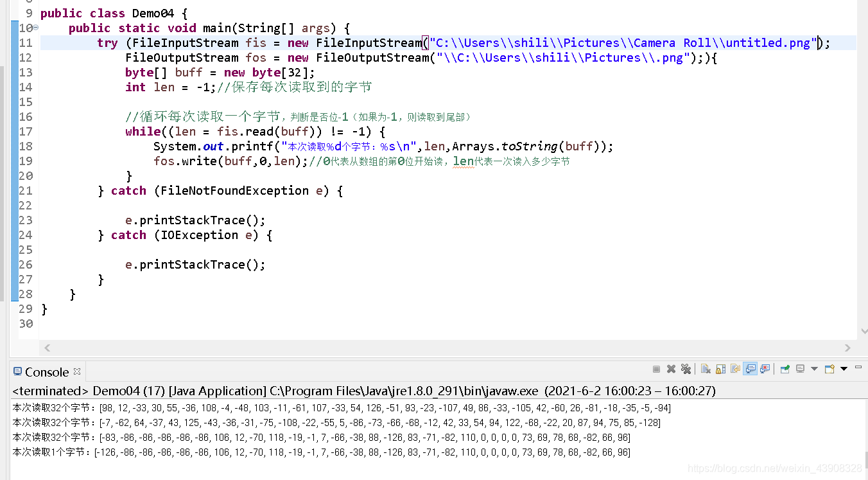Screen dimensions: 868x480
Task: Click the terminated Demo04 launch description line
Action: tap(364, 391)
